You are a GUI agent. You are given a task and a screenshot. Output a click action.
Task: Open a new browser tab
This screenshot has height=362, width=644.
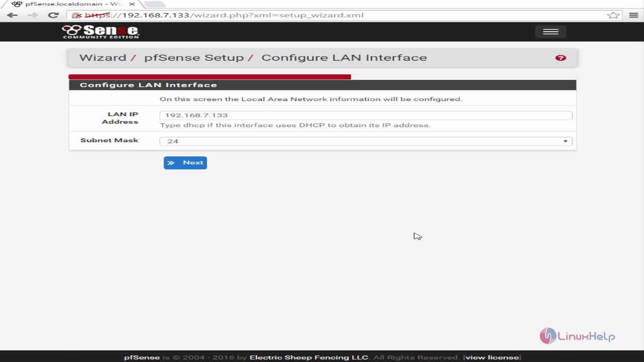pyautogui.click(x=154, y=4)
